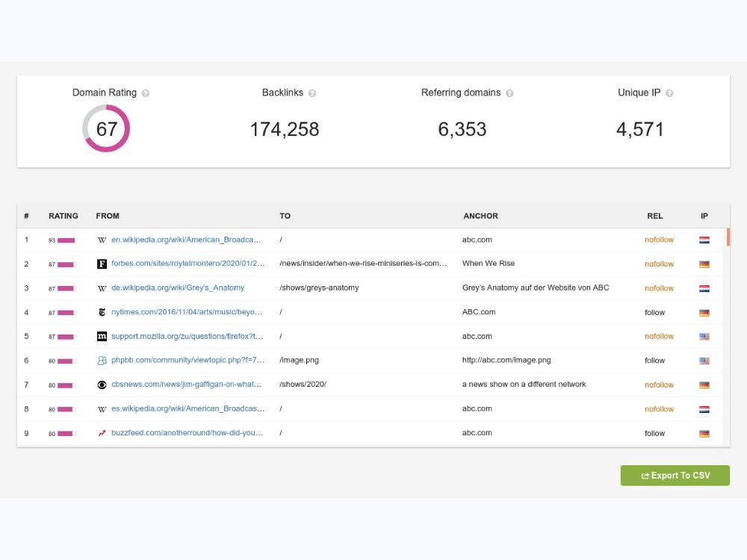This screenshot has height=560, width=747.
Task: Open the en.wikipedia.org American_Broadcasting link
Action: point(186,240)
